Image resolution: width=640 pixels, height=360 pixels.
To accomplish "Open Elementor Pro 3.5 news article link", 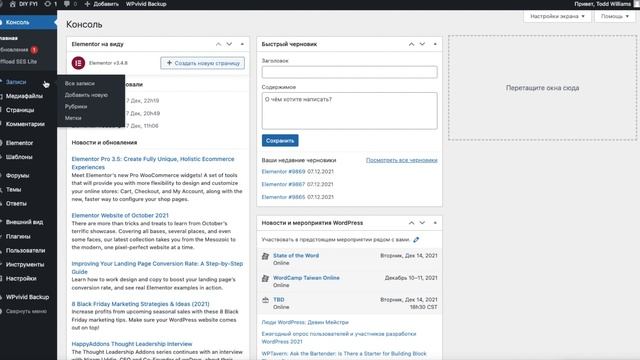I will tap(153, 163).
